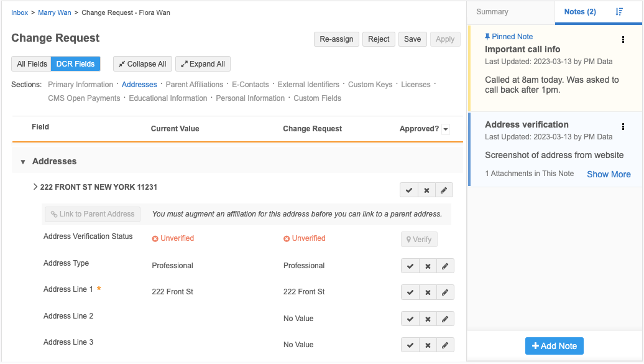Click pencil icon for 222 Front St address
The image size is (644, 364).
444,190
